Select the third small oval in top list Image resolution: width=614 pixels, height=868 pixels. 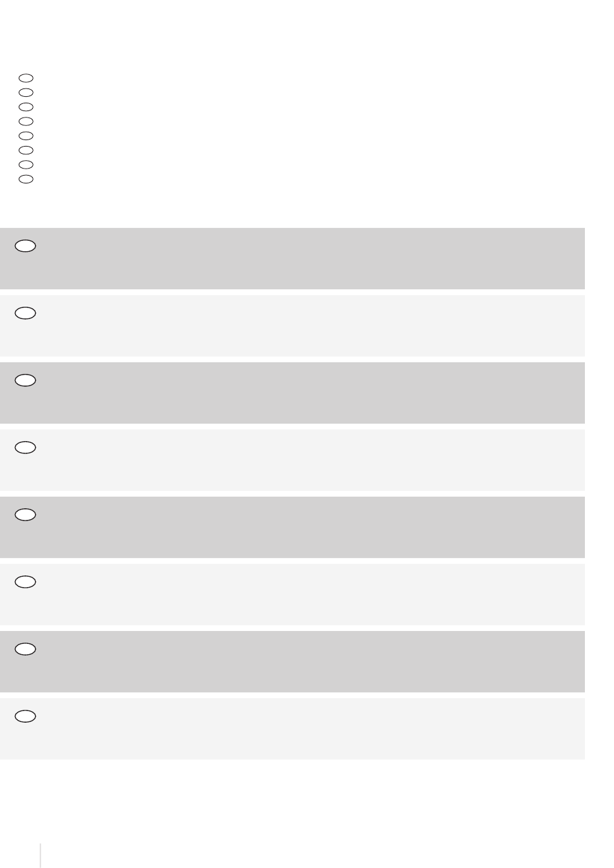(26, 107)
